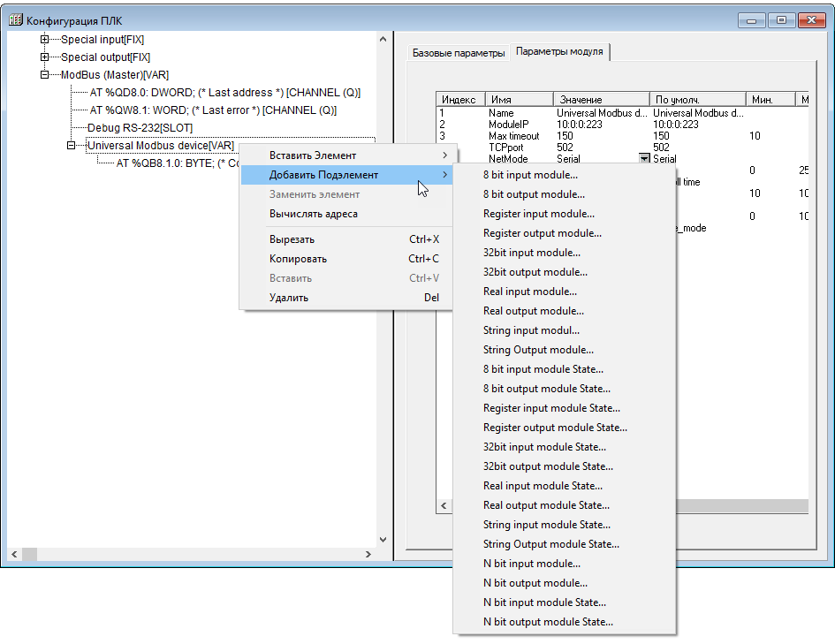Pick Real input module from the submenu
Screen dimensions: 835x644
(x=530, y=292)
